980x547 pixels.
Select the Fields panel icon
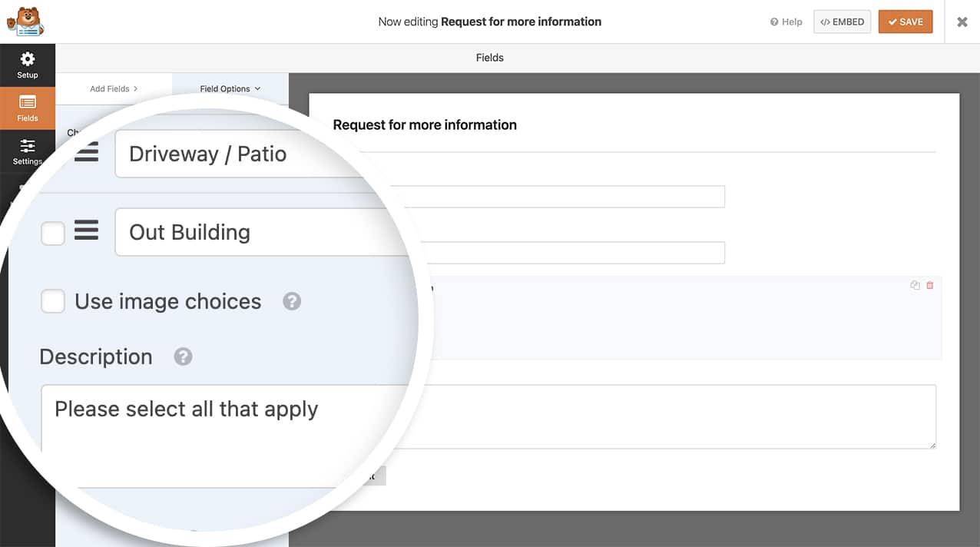pos(28,107)
